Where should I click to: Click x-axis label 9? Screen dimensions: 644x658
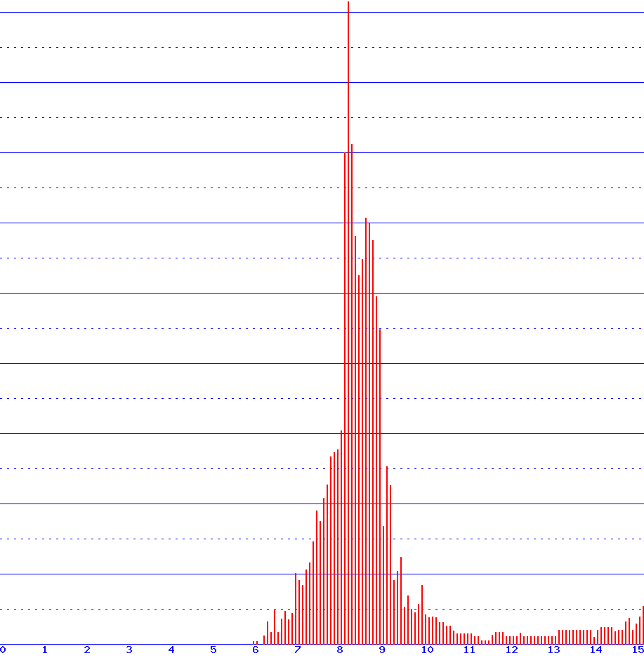(382, 650)
